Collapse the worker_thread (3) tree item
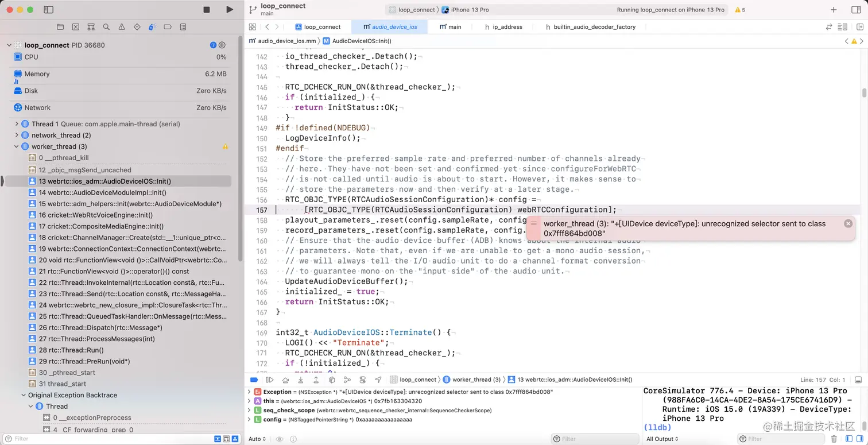The image size is (868, 445). (x=16, y=146)
